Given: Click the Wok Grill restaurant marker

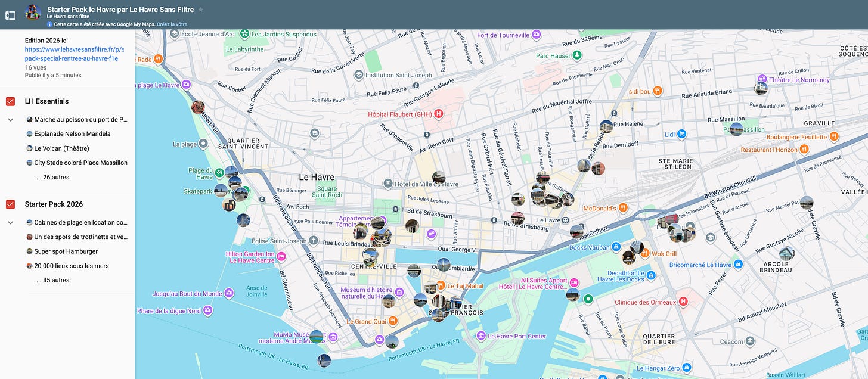Looking at the screenshot, I should pos(644,253).
